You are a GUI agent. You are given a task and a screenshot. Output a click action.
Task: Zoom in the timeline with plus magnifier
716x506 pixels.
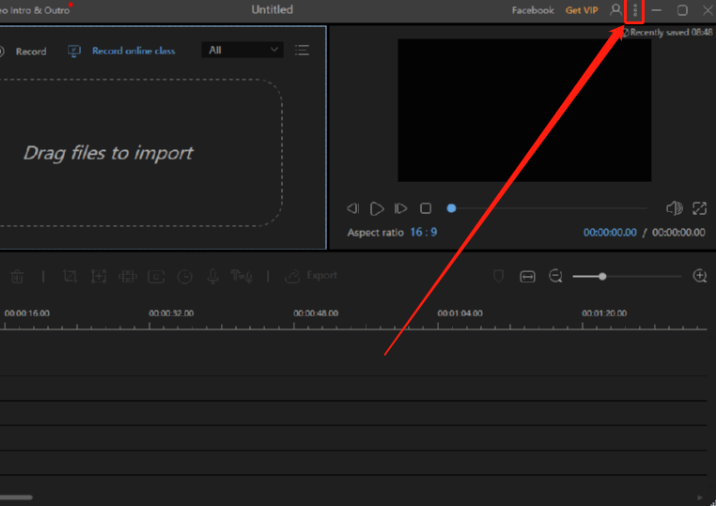[700, 276]
